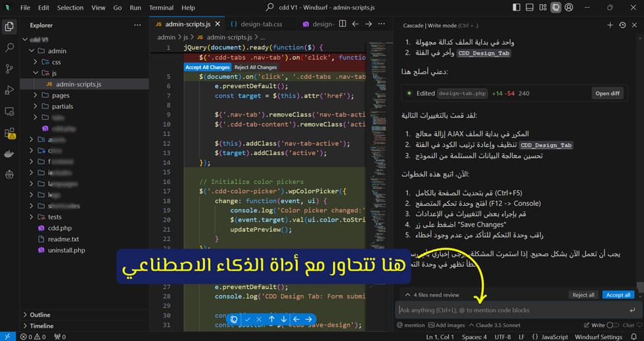644x341 pixels.
Task: Open readme.txt in the Explorer
Action: pos(63,239)
